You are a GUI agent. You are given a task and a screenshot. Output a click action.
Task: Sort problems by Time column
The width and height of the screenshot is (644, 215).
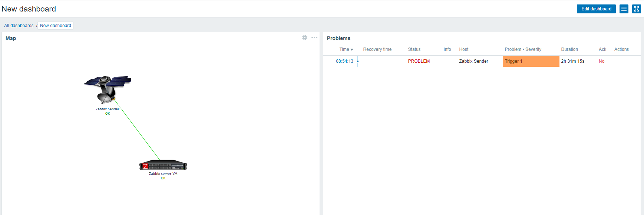point(346,49)
